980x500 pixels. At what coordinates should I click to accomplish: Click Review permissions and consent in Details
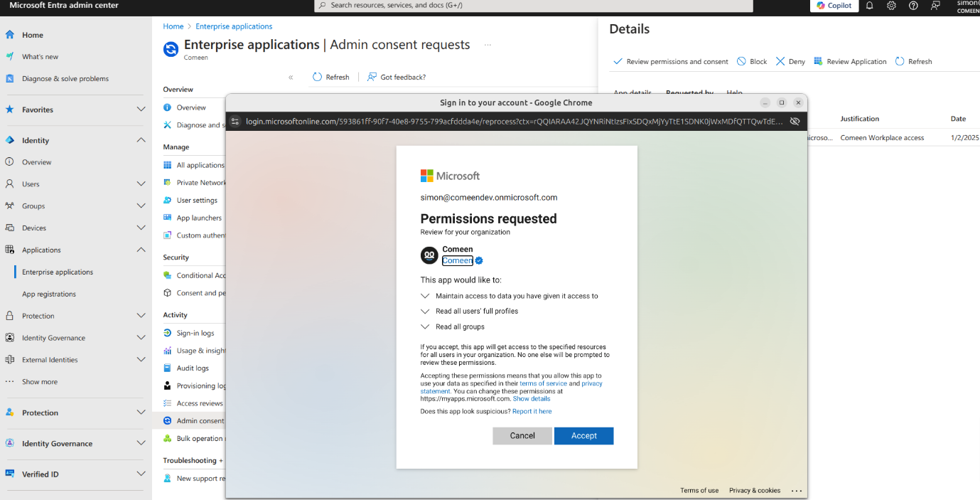670,62
